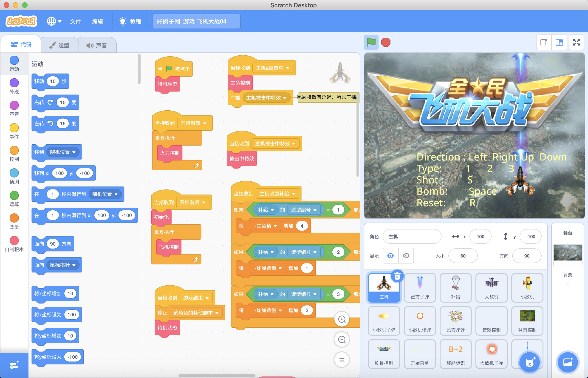This screenshot has width=588, height=378.
Task: Click the choose a sprite button
Action: pyautogui.click(x=530, y=362)
